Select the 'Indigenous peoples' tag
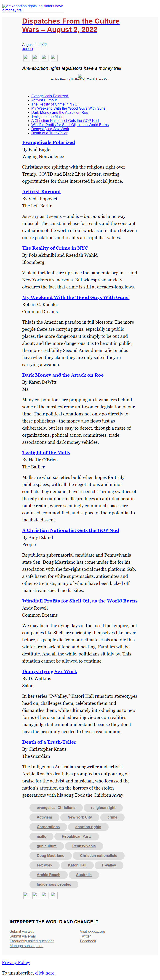The width and height of the screenshot is (160, 980). pyautogui.click(x=54, y=884)
